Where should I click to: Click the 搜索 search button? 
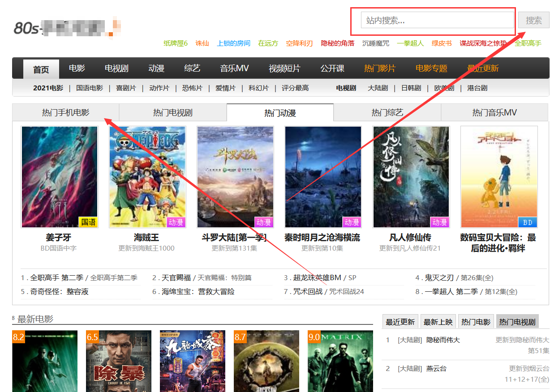(x=534, y=20)
